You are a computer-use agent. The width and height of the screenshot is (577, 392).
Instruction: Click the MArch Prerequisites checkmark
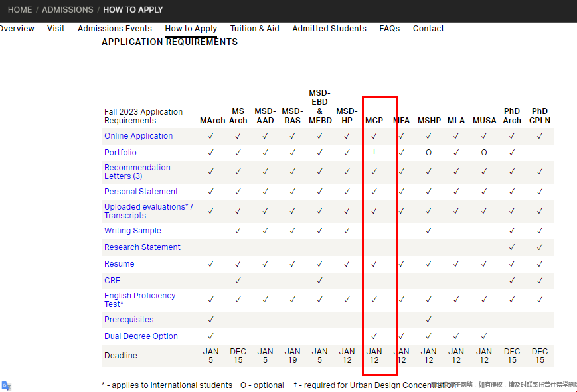pos(211,320)
